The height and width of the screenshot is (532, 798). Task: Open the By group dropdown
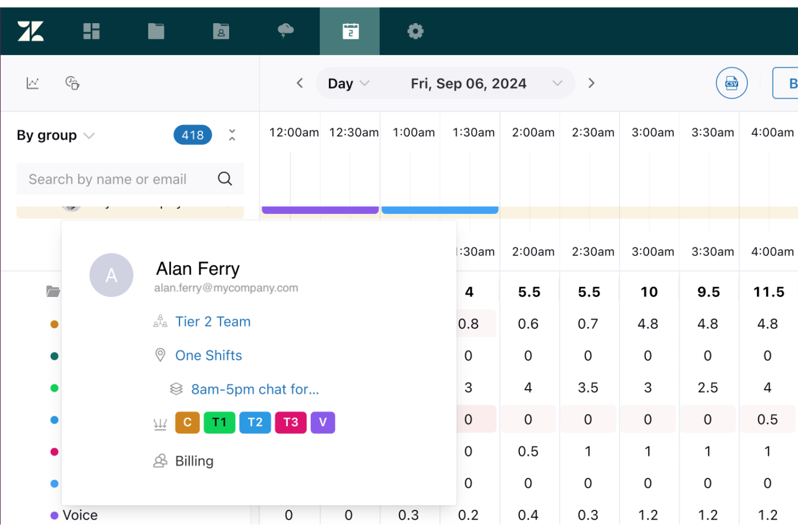click(56, 135)
